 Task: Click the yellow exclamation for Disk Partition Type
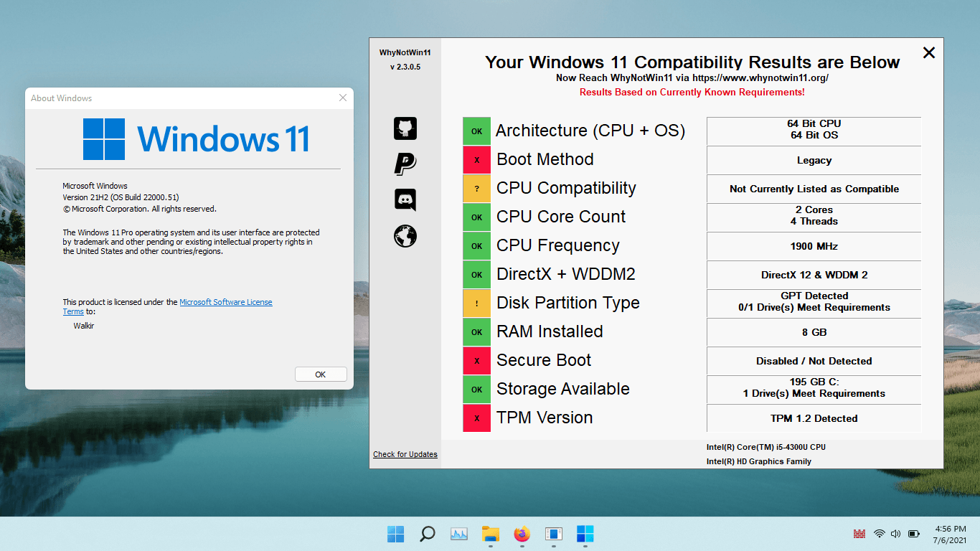coord(476,303)
